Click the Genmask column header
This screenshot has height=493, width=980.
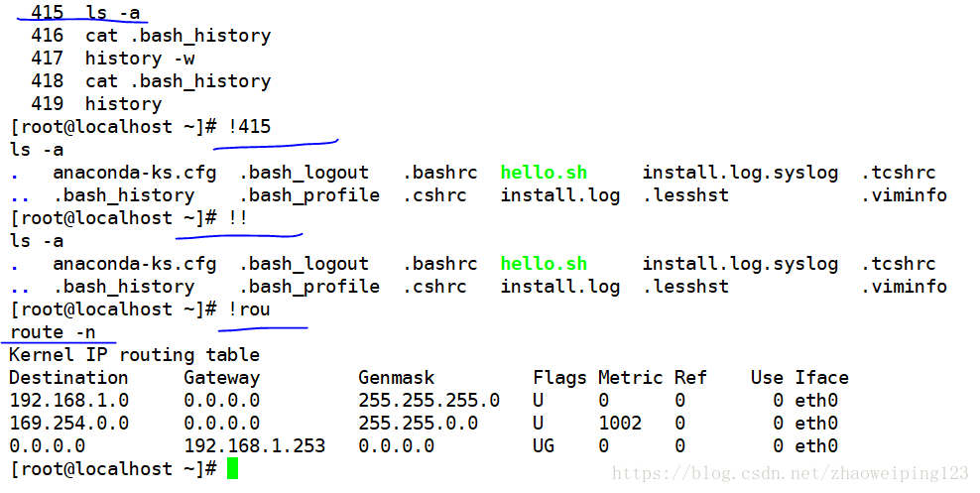coord(396,378)
